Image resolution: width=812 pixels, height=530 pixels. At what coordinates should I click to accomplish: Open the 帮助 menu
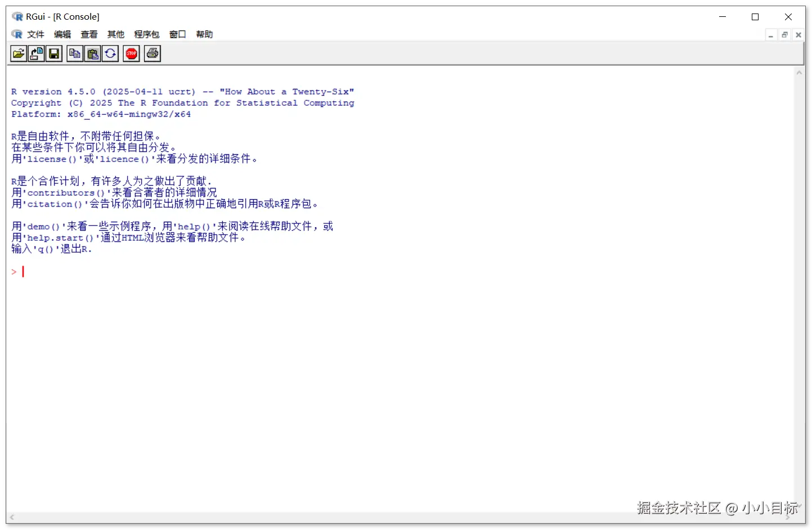204,34
